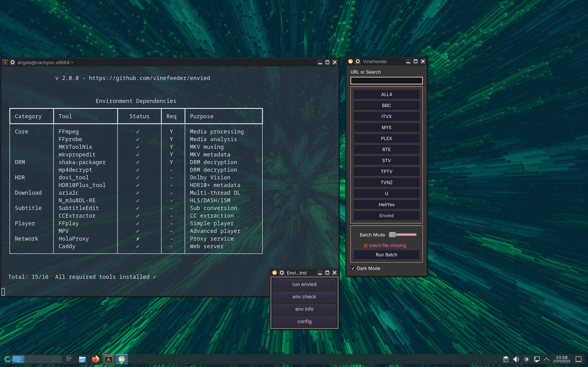
Task: Open the Dolphin file manager
Action: click(82, 359)
